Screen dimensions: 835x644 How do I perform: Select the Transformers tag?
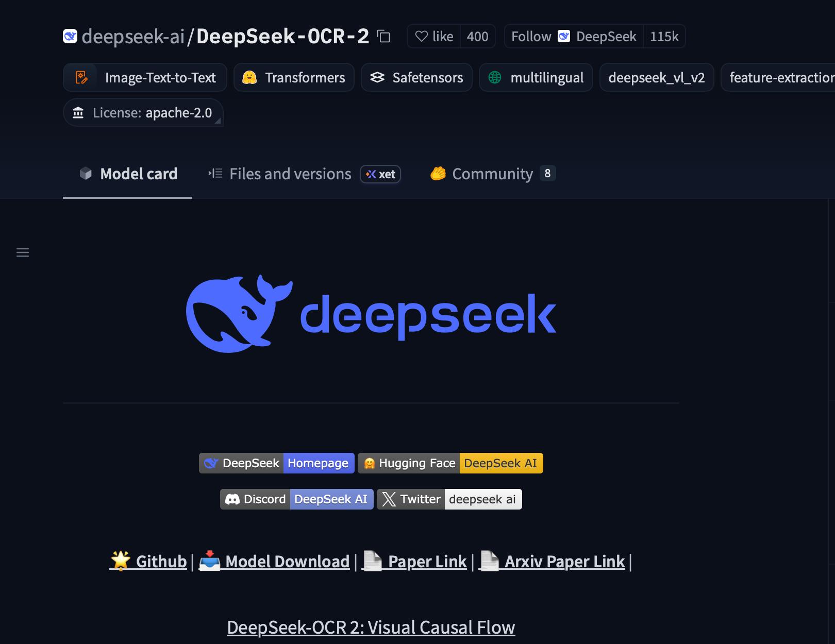coord(294,77)
